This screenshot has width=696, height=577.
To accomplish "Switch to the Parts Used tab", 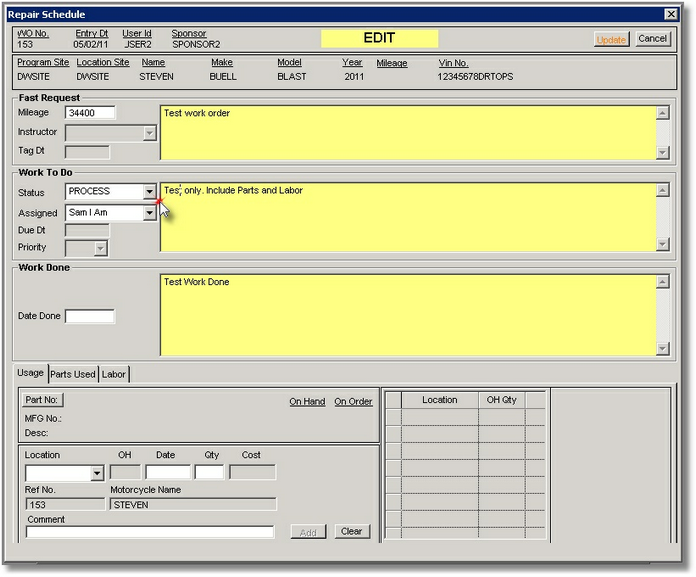I will click(73, 374).
